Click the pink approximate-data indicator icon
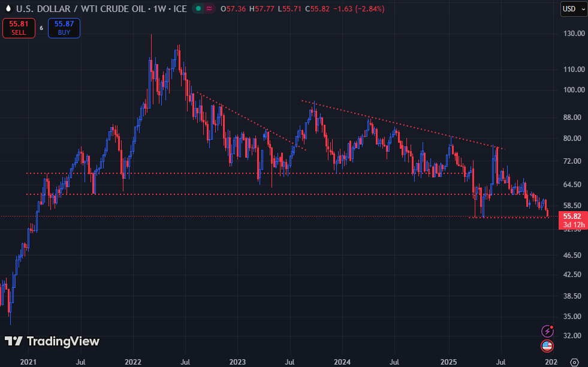Viewport: 588px width, 367px height. coord(209,8)
